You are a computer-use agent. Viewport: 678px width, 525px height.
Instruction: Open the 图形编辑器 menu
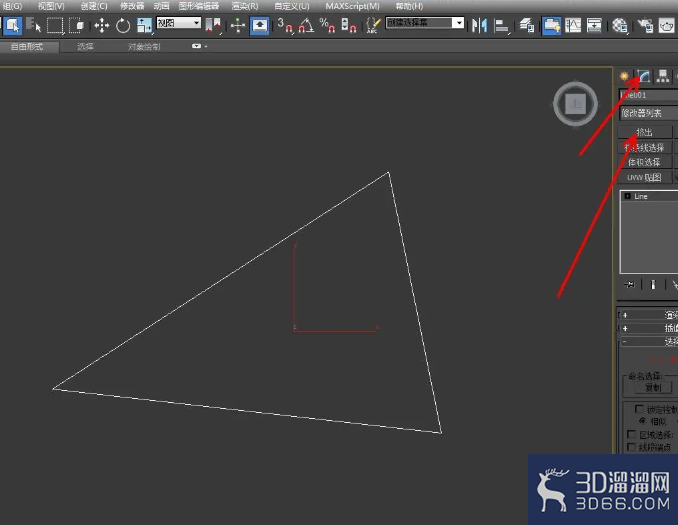point(199,6)
